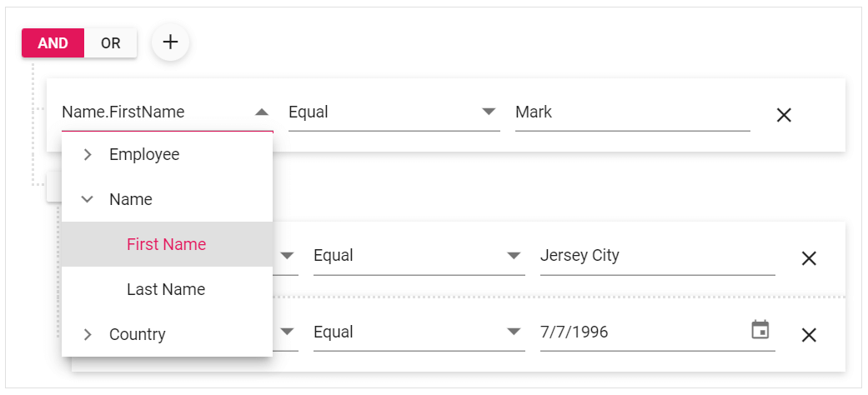Viewport: 868px width, 395px height.
Task: Click the Jersey City value field
Action: [656, 256]
